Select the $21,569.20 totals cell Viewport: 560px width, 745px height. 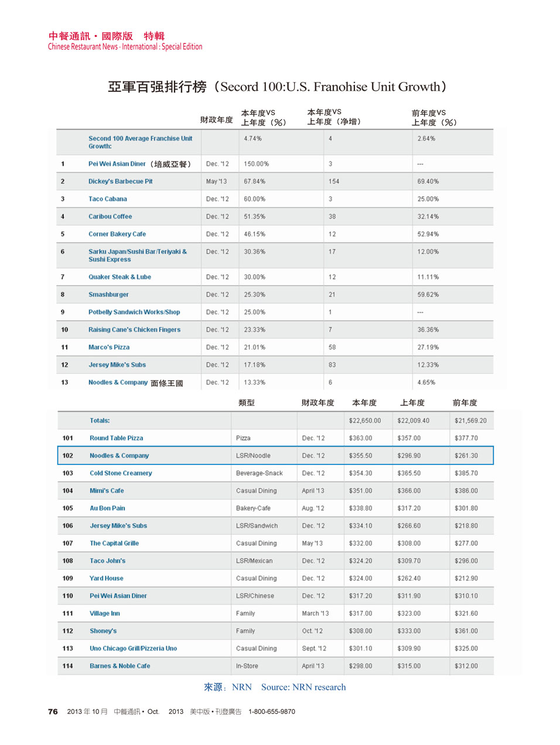(470, 421)
